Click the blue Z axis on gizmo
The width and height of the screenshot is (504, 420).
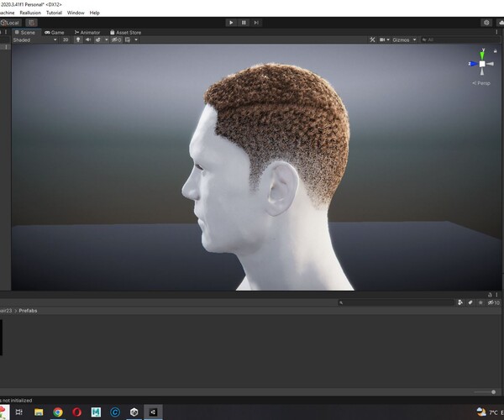click(x=473, y=64)
